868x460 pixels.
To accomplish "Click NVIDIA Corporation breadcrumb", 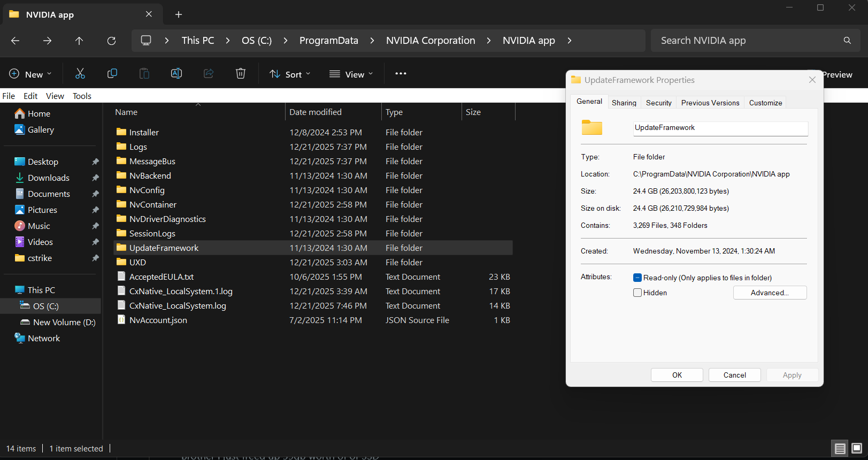I will point(431,41).
